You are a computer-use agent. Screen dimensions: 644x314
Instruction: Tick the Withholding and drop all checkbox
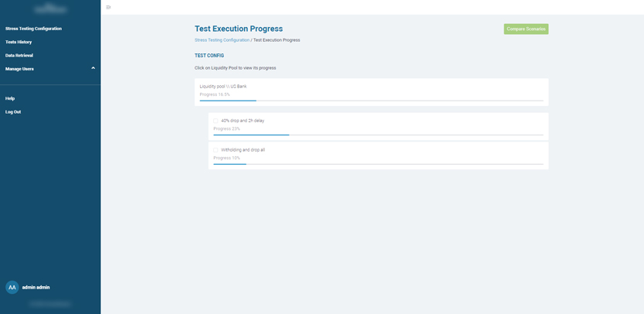pos(216,150)
